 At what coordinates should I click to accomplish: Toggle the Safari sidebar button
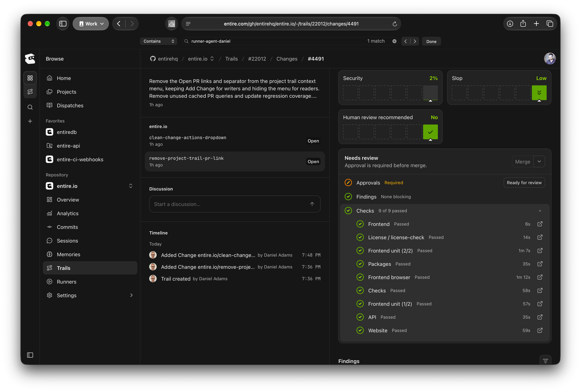click(x=62, y=23)
